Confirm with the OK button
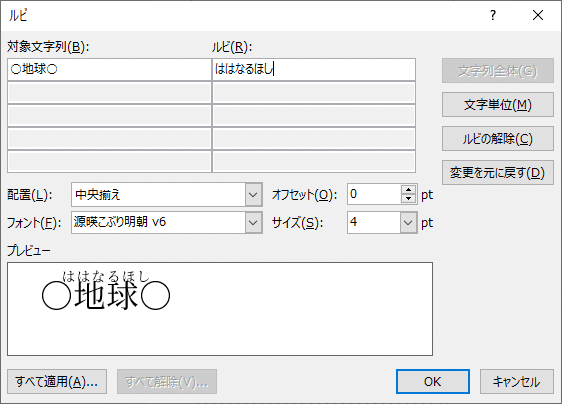Image resolution: width=562 pixels, height=404 pixels. tap(433, 382)
